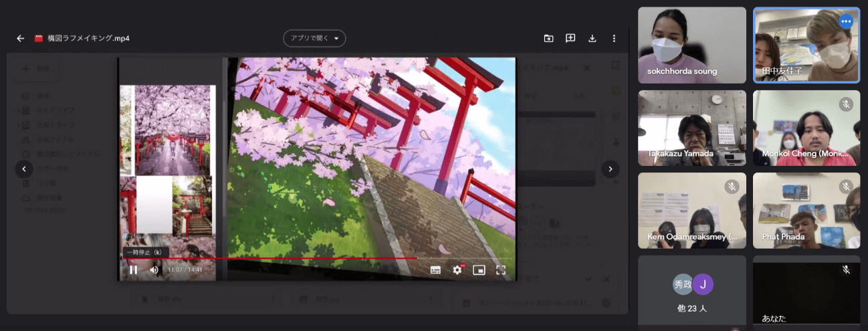Select Kem Odamreaksmey's video tile

coord(692,211)
